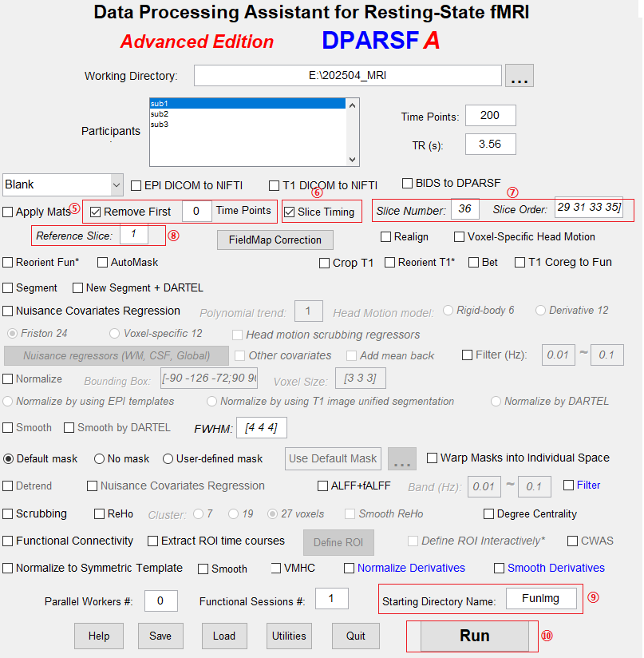Toggle Apply Mats checkbox

[x=7, y=212]
